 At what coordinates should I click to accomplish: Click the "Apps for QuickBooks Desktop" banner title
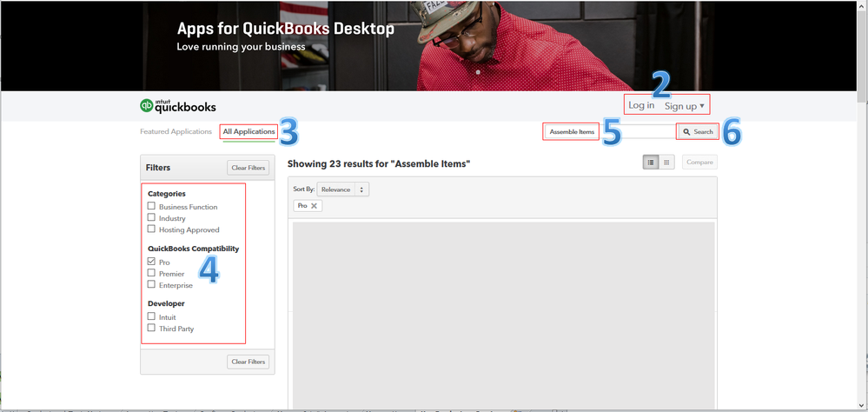click(286, 30)
